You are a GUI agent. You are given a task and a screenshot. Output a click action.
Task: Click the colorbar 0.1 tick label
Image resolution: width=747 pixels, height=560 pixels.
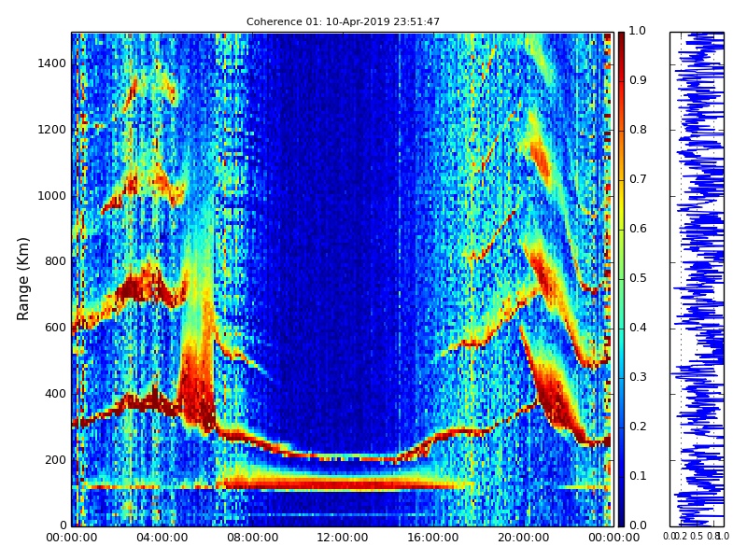pyautogui.click(x=638, y=476)
